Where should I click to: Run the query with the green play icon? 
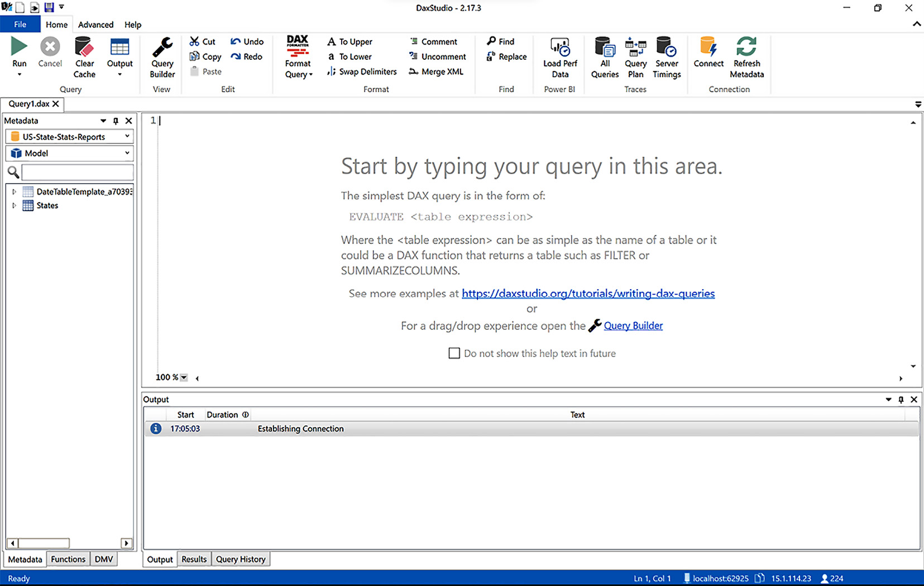(19, 47)
